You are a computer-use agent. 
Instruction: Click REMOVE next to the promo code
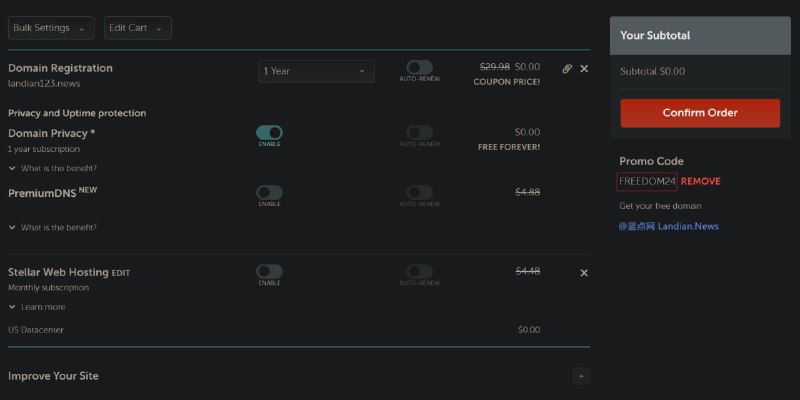point(700,181)
